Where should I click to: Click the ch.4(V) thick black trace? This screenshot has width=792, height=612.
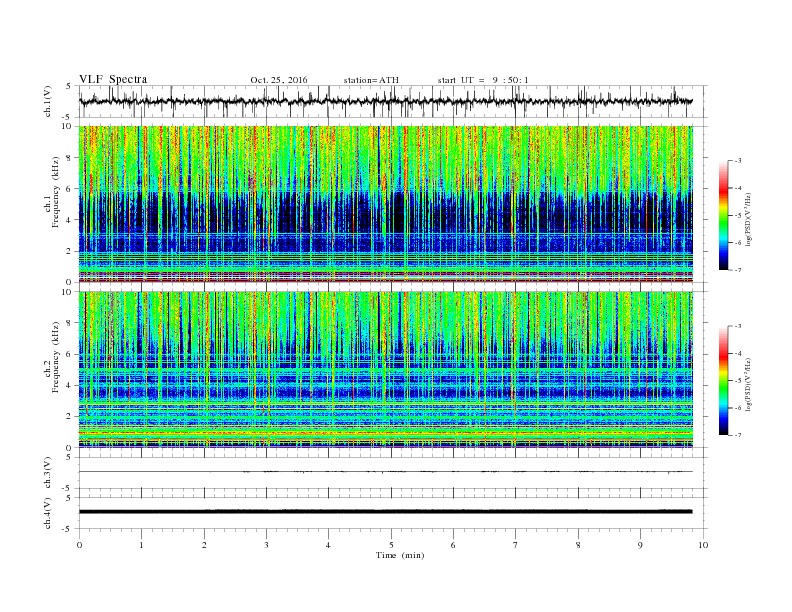click(386, 512)
